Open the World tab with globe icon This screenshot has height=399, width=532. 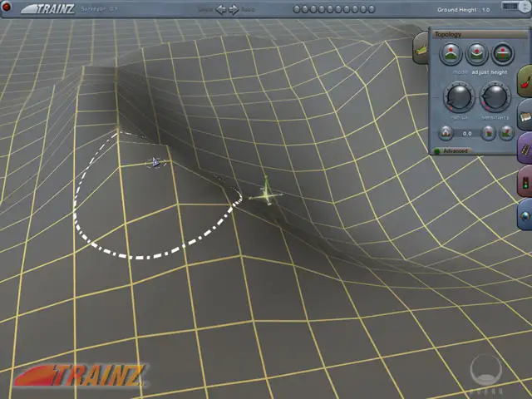525,215
